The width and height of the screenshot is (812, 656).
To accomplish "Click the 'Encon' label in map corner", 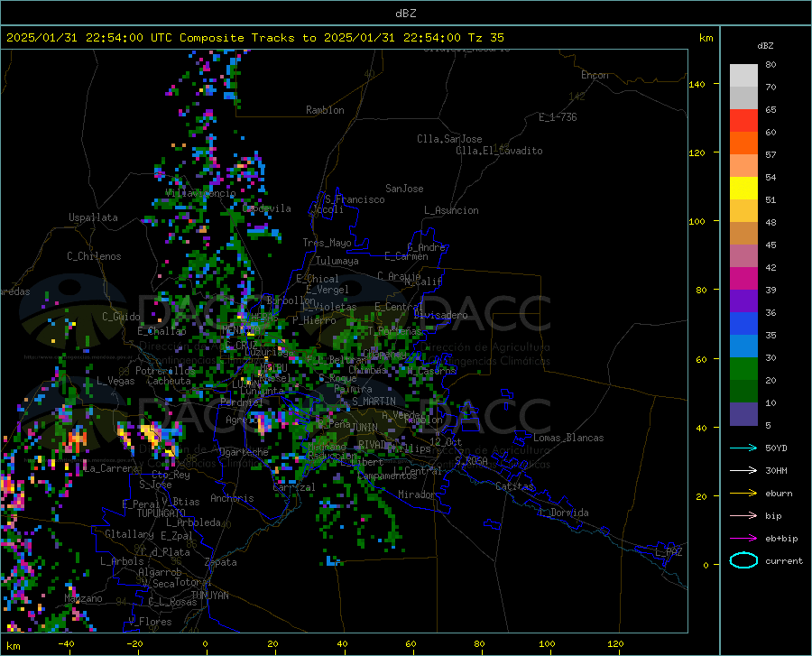I will (x=595, y=75).
